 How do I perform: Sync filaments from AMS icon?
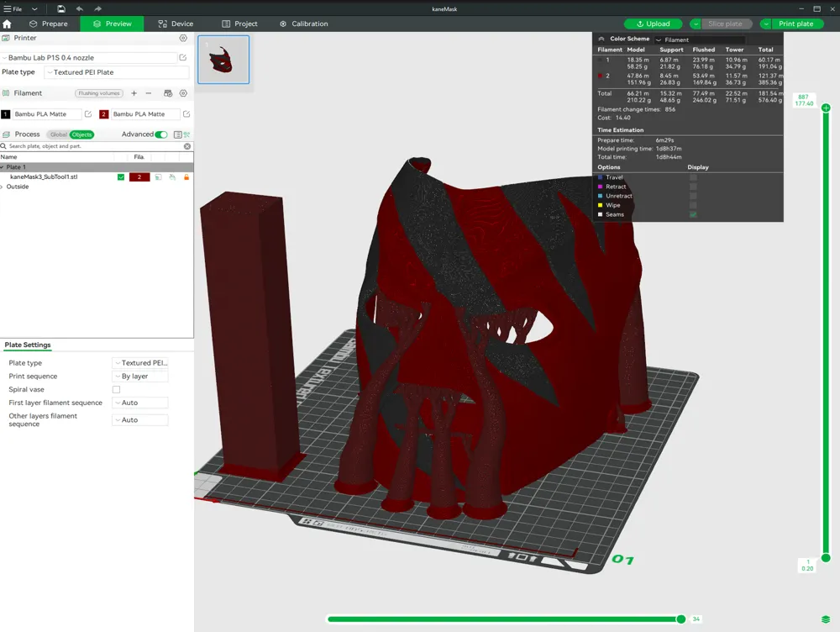coord(168,93)
